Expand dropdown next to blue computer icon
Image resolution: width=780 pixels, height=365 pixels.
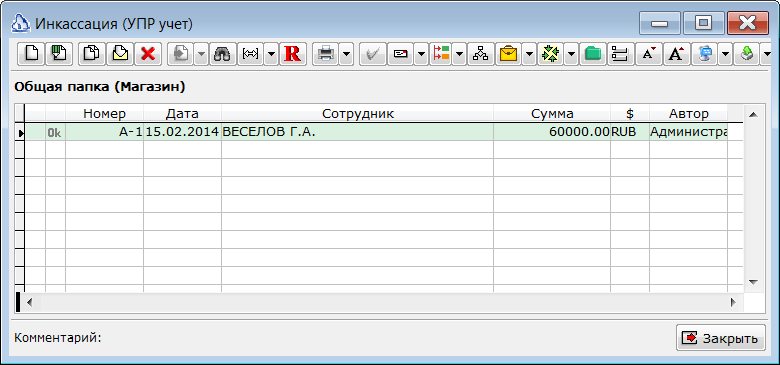pyautogui.click(x=725, y=54)
